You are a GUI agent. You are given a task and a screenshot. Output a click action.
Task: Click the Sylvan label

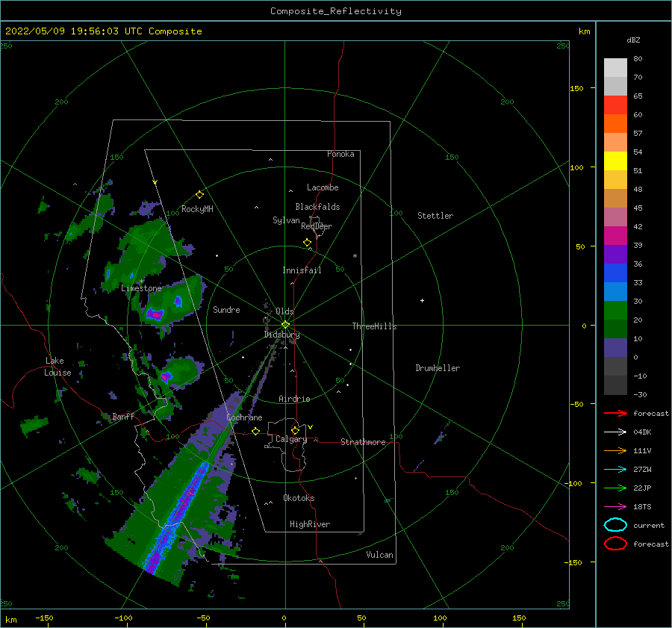(286, 220)
